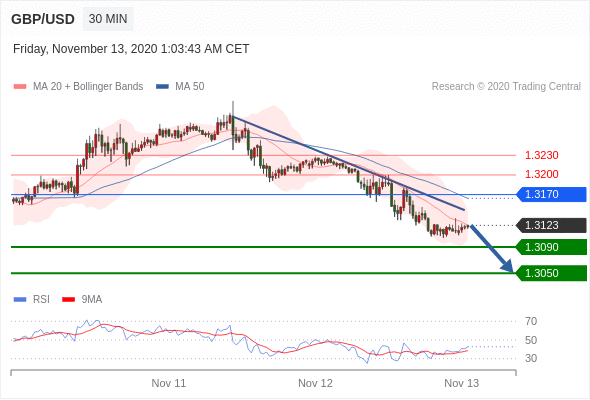The image size is (590, 400).
Task: Click the RSI blue legend swatch
Action: (20, 300)
